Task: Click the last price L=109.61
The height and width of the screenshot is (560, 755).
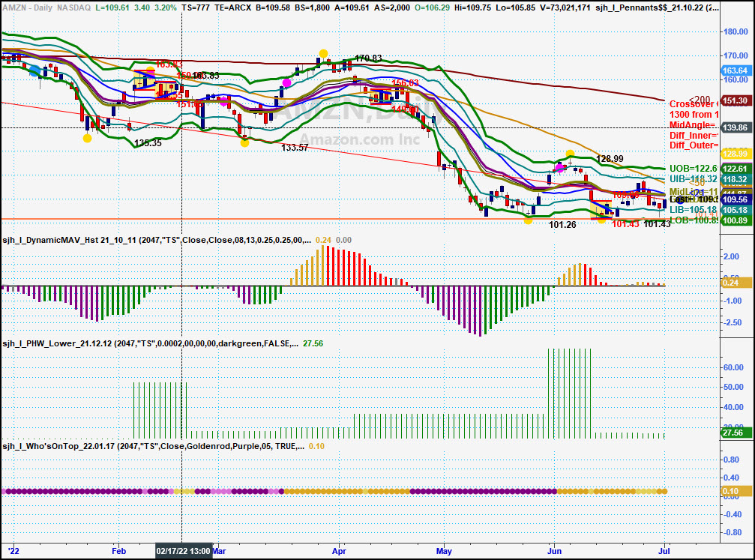Action: (112, 7)
